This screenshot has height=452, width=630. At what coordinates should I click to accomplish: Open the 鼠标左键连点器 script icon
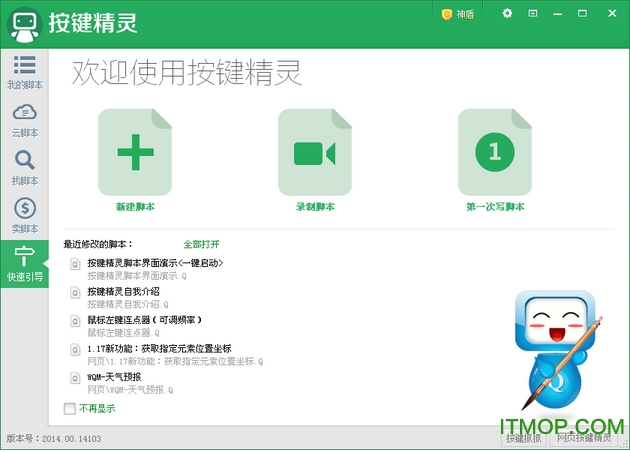point(76,321)
